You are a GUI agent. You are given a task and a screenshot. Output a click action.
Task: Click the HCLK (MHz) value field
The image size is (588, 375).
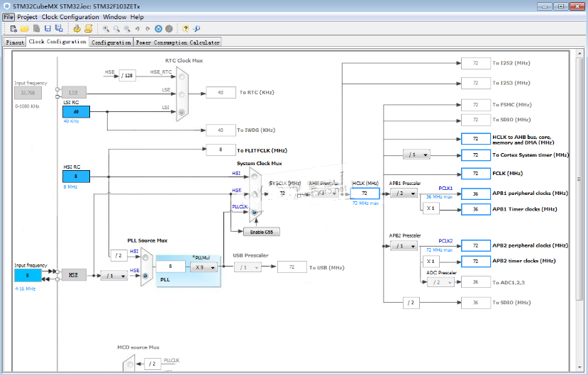(x=365, y=193)
